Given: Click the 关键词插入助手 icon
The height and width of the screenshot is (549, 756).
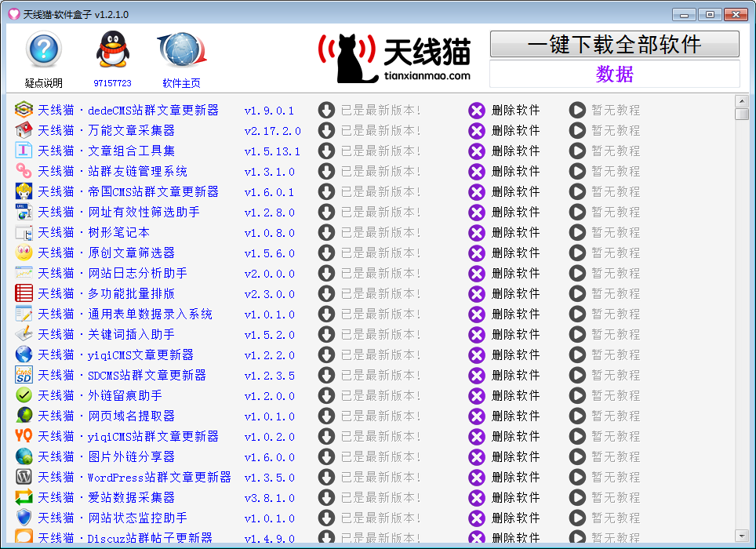Looking at the screenshot, I should point(24,334).
